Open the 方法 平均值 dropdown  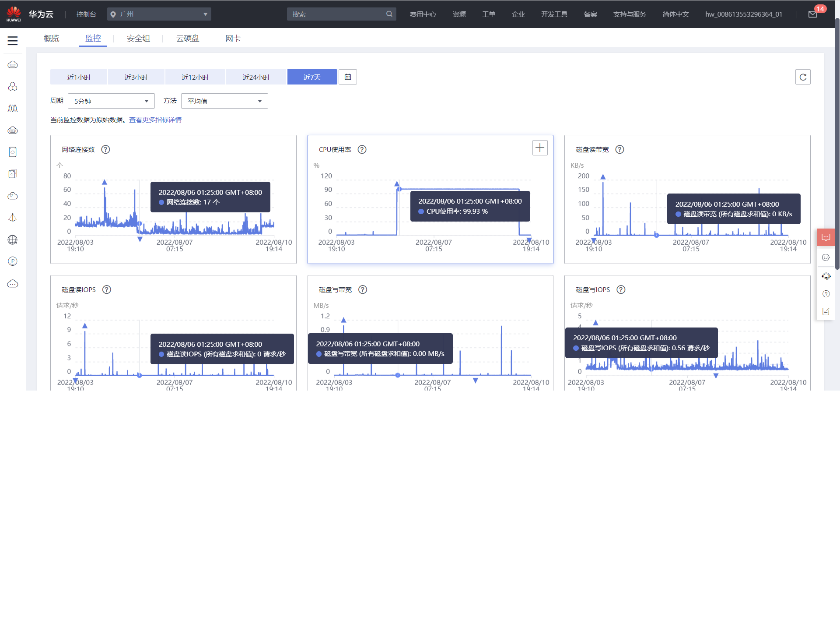click(224, 101)
